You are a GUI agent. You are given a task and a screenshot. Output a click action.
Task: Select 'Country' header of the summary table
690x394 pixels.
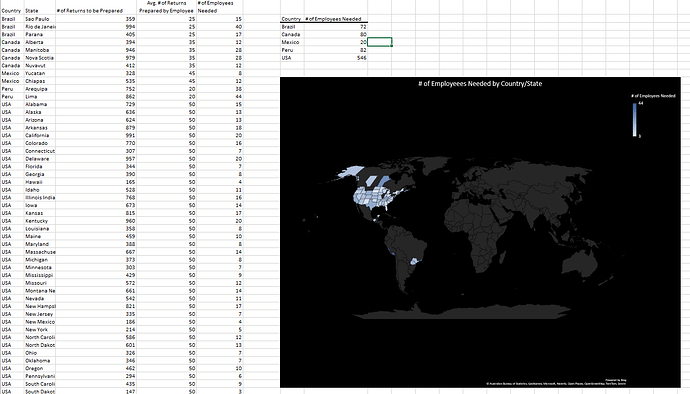291,19
